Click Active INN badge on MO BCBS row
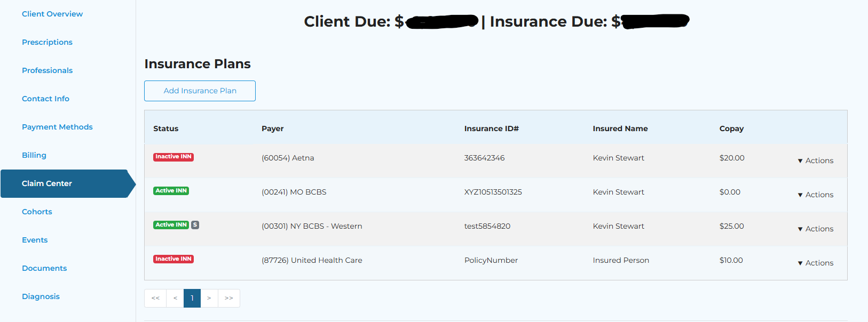Screen dimensions: 868x322 tap(171, 191)
